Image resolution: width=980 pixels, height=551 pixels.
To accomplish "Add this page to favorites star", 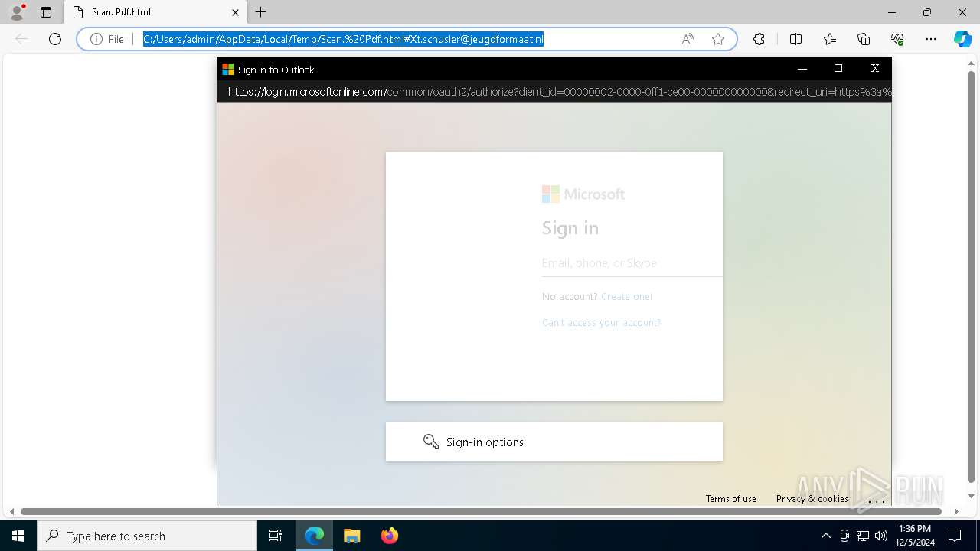I will point(718,39).
